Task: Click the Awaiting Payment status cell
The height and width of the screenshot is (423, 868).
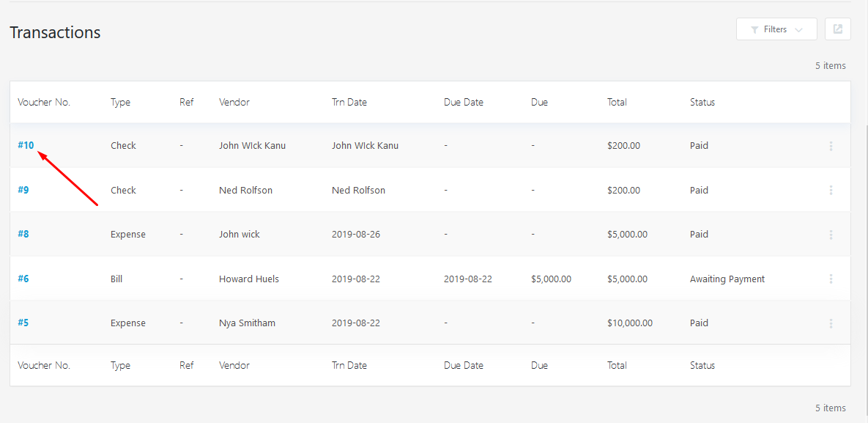Action: pyautogui.click(x=727, y=279)
